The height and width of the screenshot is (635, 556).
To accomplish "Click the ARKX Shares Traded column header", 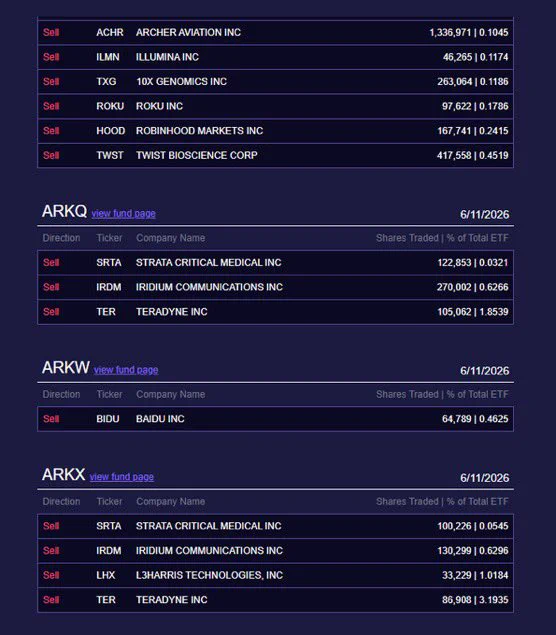I will [442, 501].
